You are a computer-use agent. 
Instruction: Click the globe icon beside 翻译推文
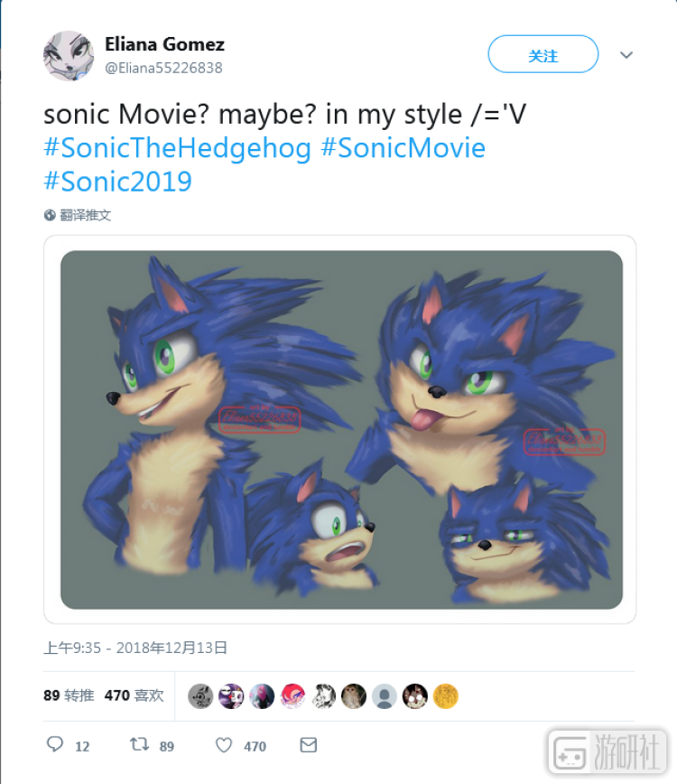tap(50, 216)
